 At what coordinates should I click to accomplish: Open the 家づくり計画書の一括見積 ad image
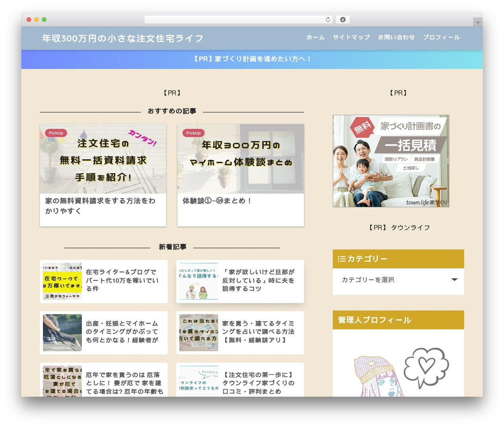[391, 161]
